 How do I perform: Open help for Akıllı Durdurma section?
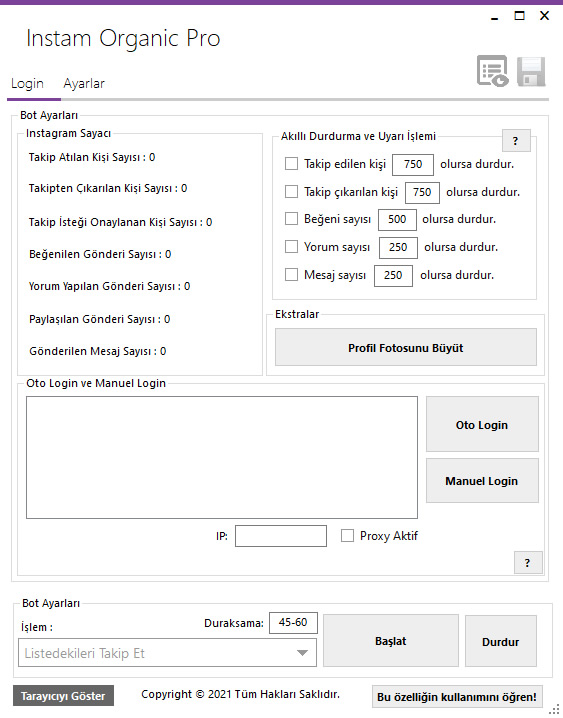pyautogui.click(x=516, y=141)
